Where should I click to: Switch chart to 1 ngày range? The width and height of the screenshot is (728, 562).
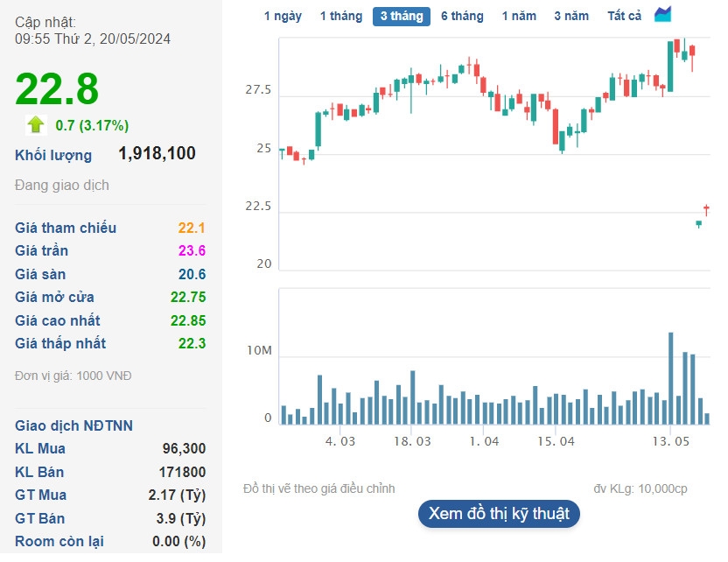[x=283, y=17]
